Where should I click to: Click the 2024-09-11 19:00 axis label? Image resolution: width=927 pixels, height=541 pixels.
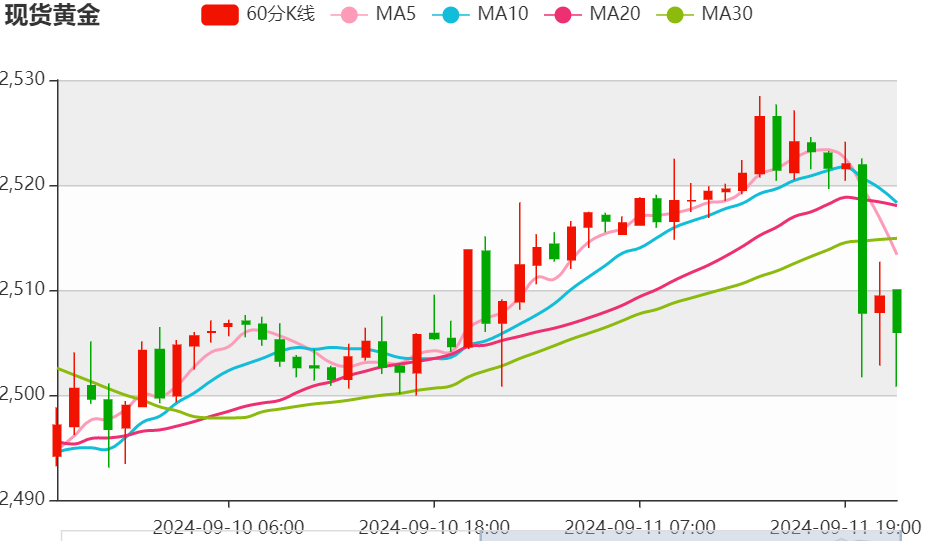[845, 527]
